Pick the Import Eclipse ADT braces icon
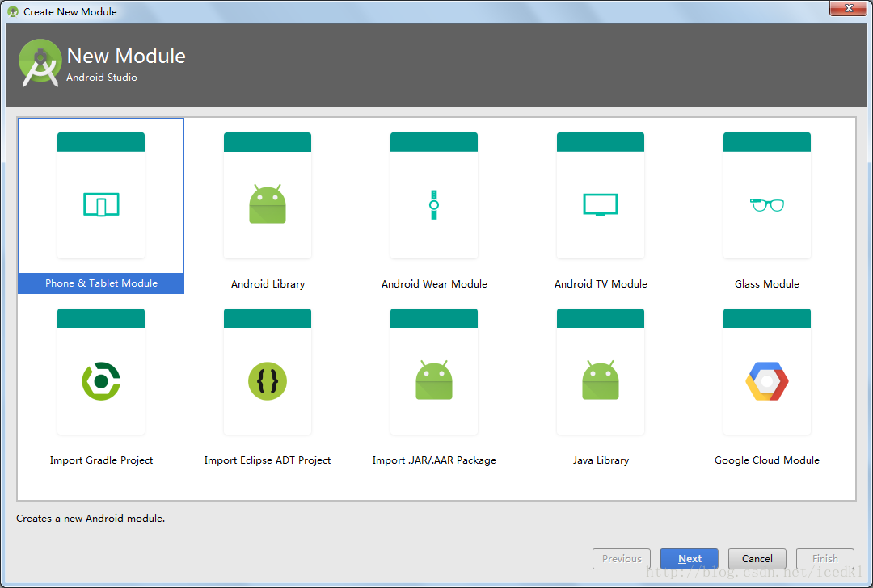873x588 pixels. 268,381
